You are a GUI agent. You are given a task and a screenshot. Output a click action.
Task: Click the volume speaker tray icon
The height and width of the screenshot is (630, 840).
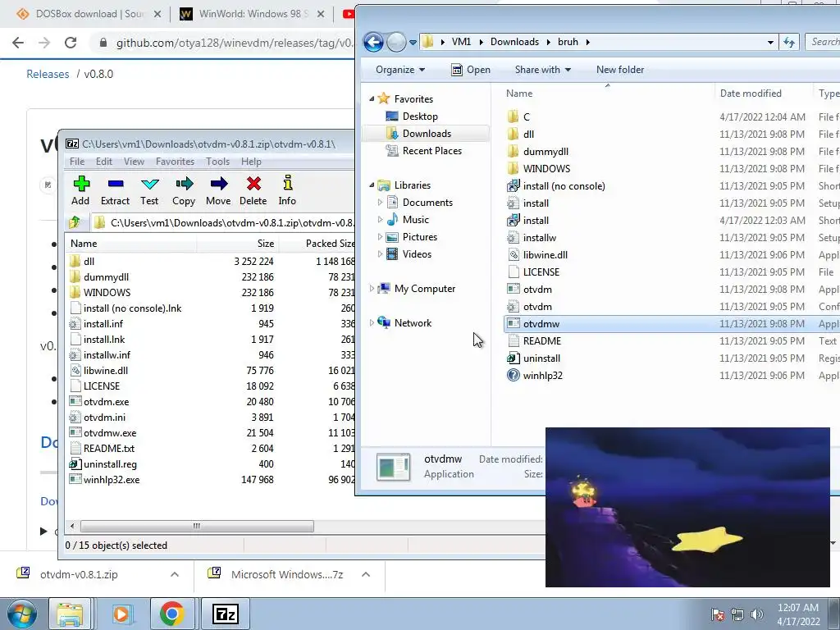(757, 614)
